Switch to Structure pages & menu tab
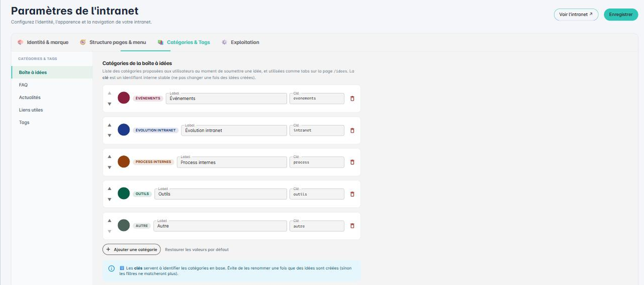The width and height of the screenshot is (644, 285). click(113, 42)
